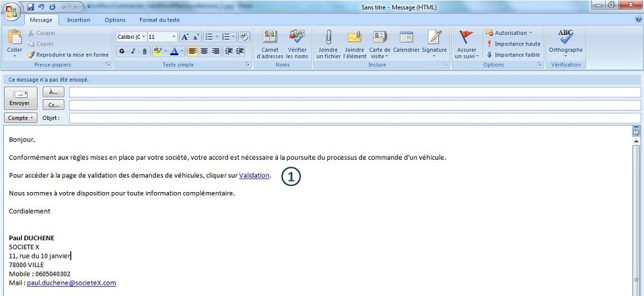The image size is (644, 296).
Task: Save the message with the floppy disk icon
Action: pos(30,6)
